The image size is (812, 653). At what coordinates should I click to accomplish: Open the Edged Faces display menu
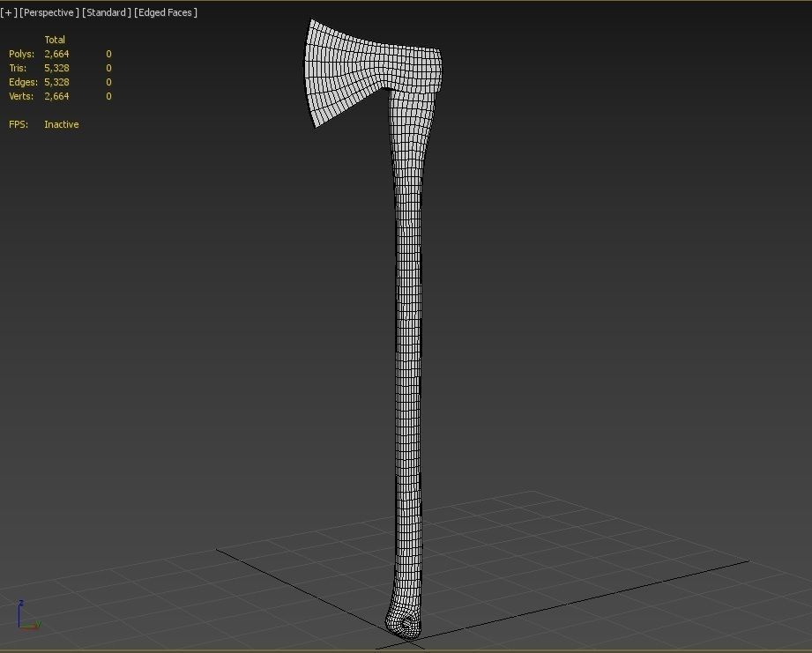click(166, 12)
